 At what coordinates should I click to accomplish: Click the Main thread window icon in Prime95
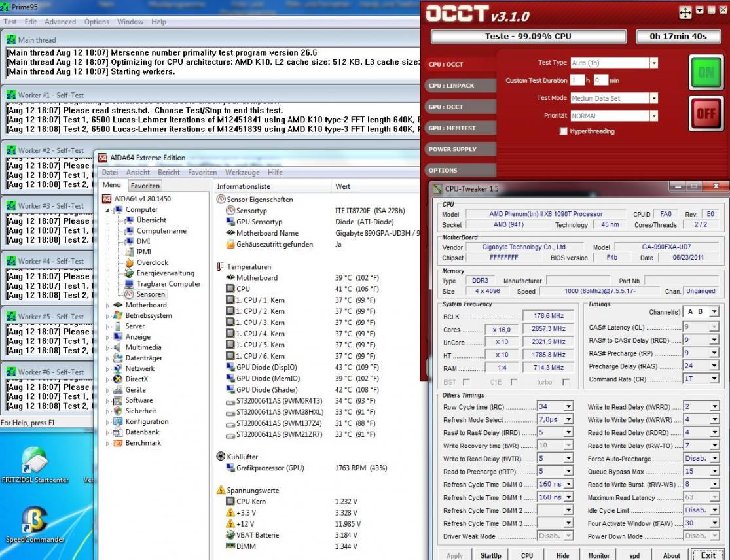11,39
